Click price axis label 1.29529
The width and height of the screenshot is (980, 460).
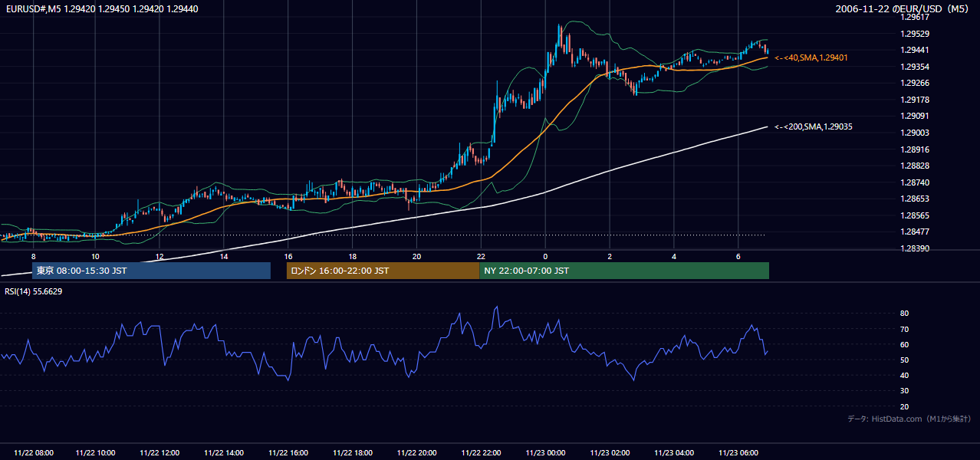tap(915, 34)
